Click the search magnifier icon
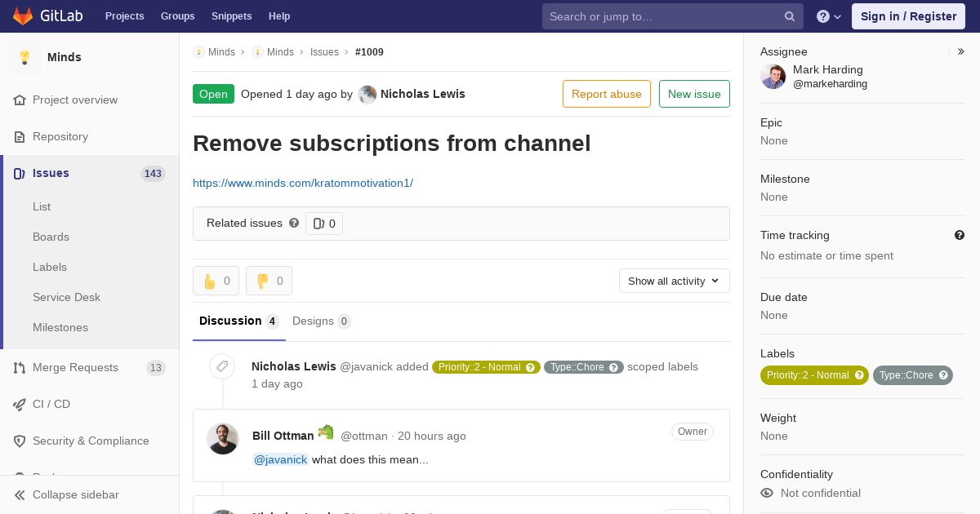Viewport: 980px width, 514px height. tap(790, 16)
